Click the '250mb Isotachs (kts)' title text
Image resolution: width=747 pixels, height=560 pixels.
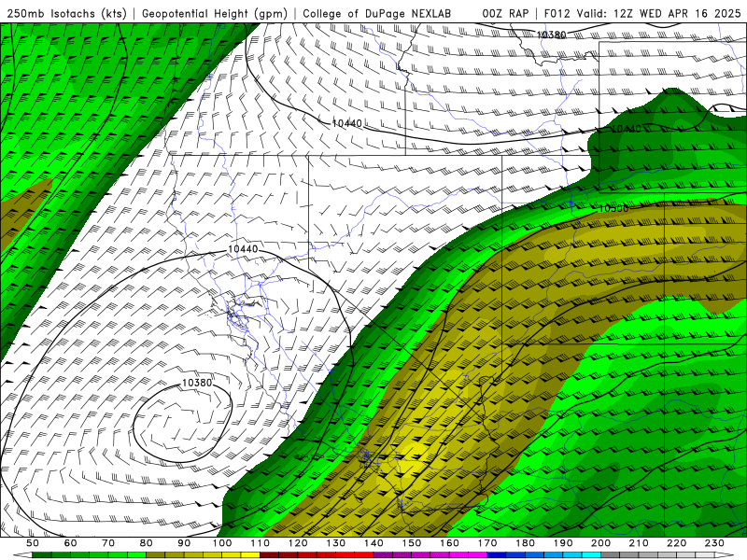coord(66,14)
